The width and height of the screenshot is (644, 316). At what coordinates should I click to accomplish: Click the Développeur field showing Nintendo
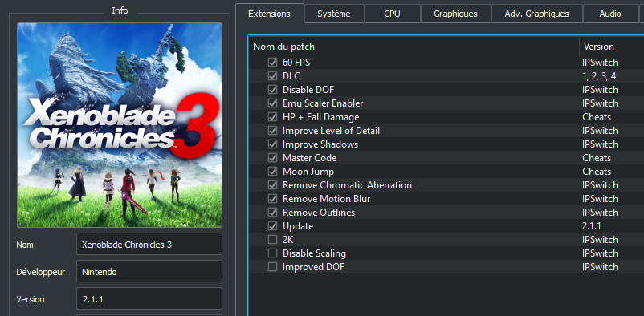[x=149, y=272]
